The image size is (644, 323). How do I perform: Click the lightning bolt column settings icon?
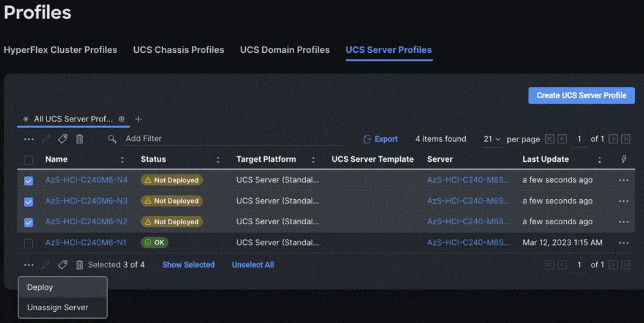click(x=623, y=159)
